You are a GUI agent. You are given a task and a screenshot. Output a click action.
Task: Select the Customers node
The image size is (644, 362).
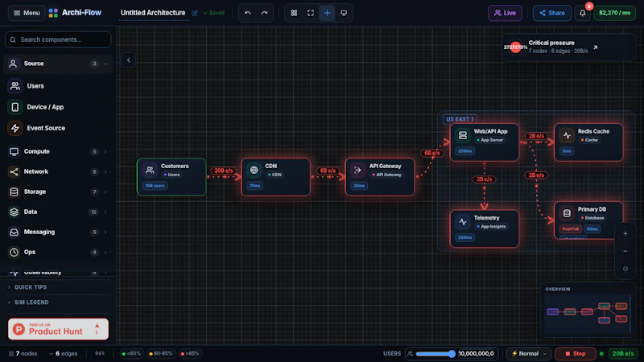pyautogui.click(x=171, y=177)
